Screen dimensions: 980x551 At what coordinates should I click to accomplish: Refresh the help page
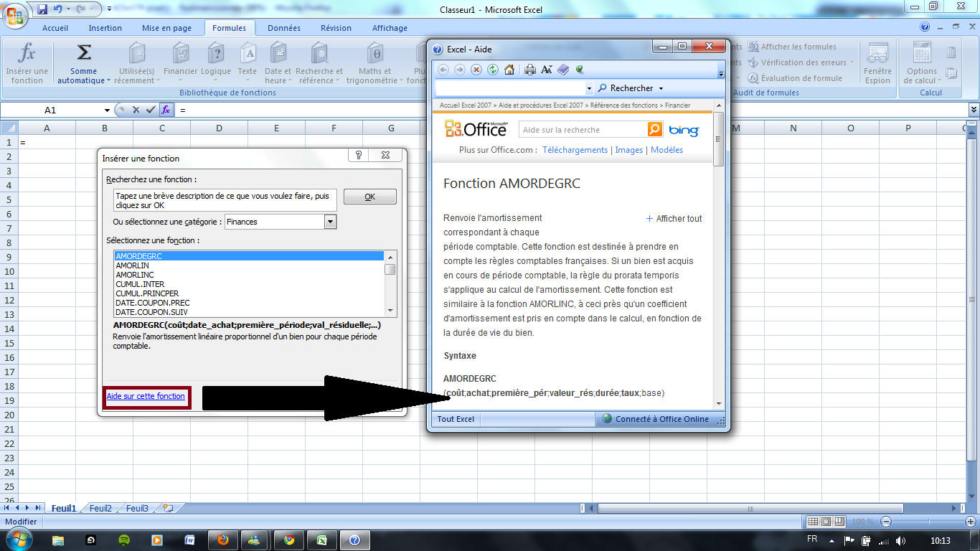click(x=493, y=70)
